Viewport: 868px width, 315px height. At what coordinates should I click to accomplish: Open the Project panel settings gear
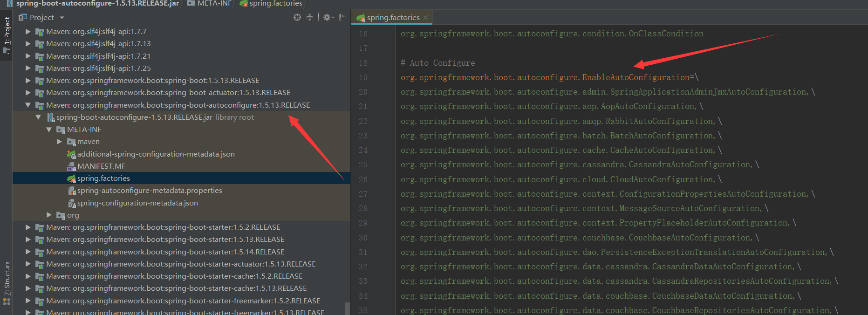pyautogui.click(x=328, y=17)
